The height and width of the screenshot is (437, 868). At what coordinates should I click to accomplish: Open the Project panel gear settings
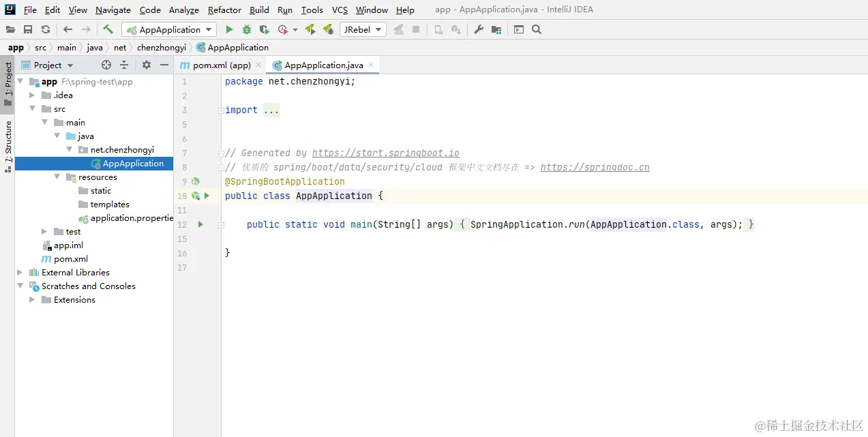pos(147,65)
